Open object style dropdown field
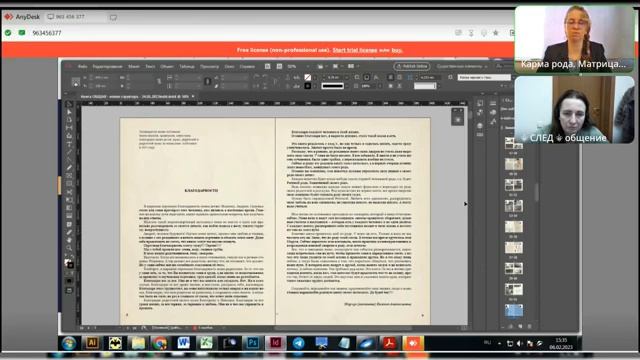The image size is (640, 360). (x=484, y=77)
